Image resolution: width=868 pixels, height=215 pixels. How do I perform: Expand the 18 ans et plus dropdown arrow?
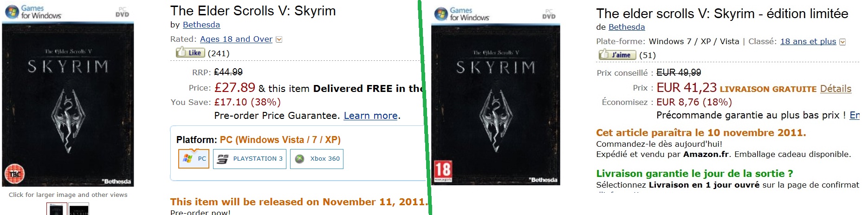pyautogui.click(x=842, y=42)
